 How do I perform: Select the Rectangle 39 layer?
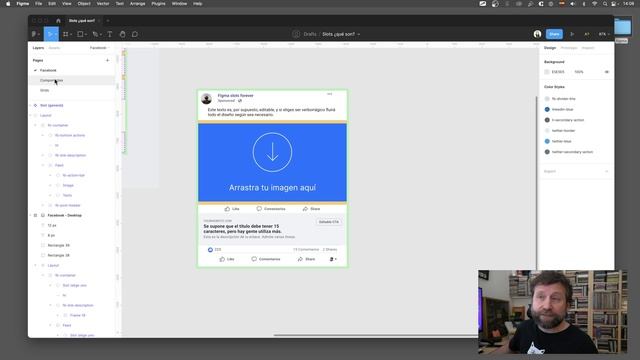(58, 245)
